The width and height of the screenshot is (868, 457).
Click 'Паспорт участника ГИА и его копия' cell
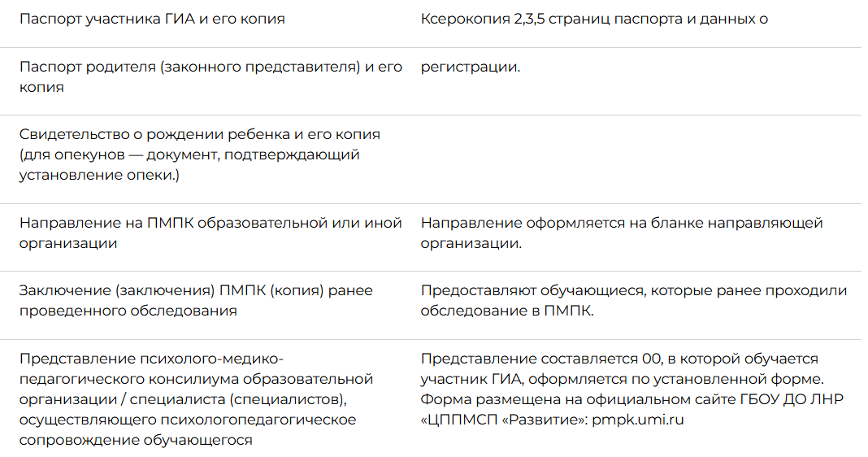152,19
